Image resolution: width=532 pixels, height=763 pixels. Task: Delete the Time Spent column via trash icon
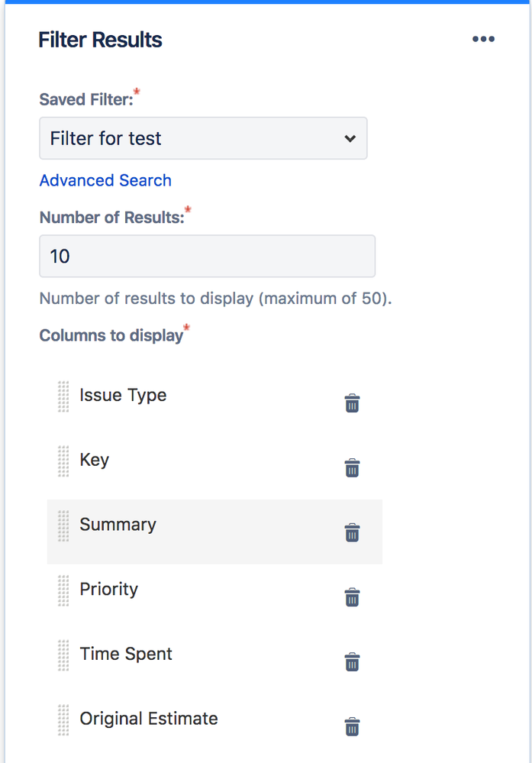[x=352, y=662]
